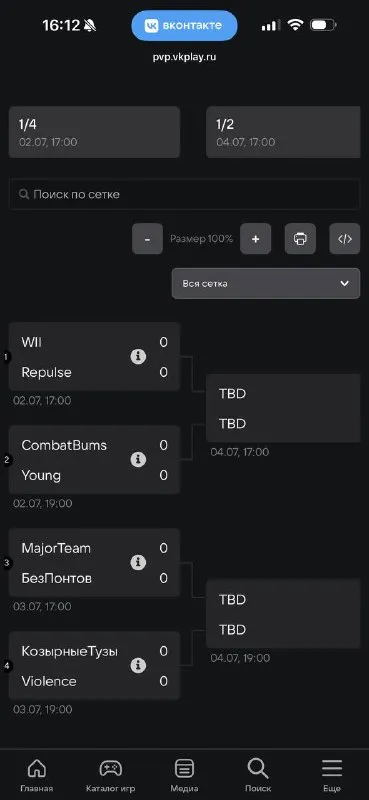Image resolution: width=369 pixels, height=800 pixels.
Task: Open Поиск magnifier in bottom navigation
Action: [x=258, y=768]
